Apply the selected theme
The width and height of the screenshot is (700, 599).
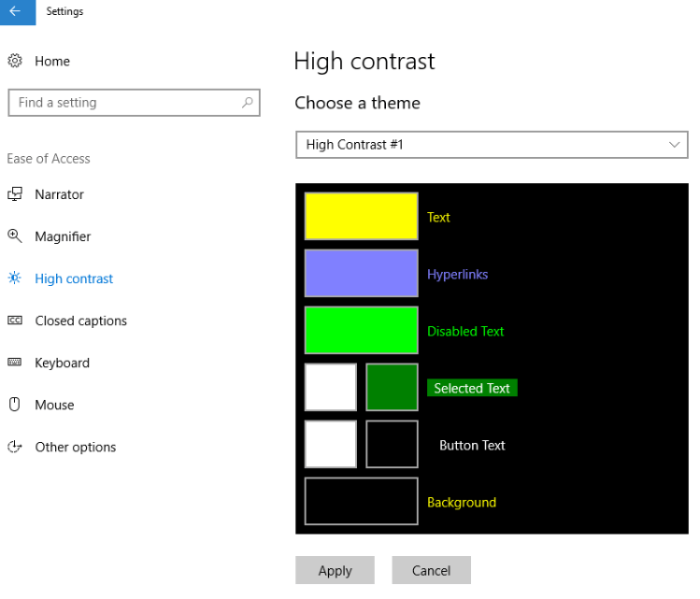335,570
